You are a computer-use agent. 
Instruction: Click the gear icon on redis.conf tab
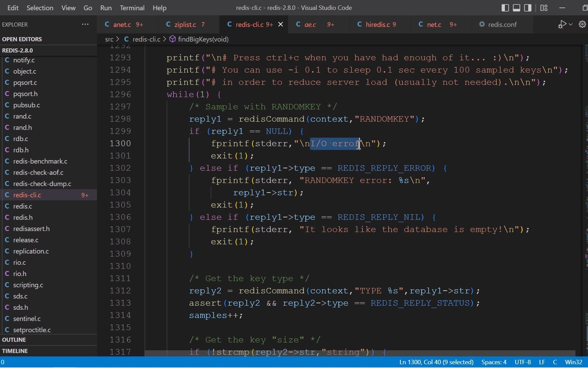[482, 24]
